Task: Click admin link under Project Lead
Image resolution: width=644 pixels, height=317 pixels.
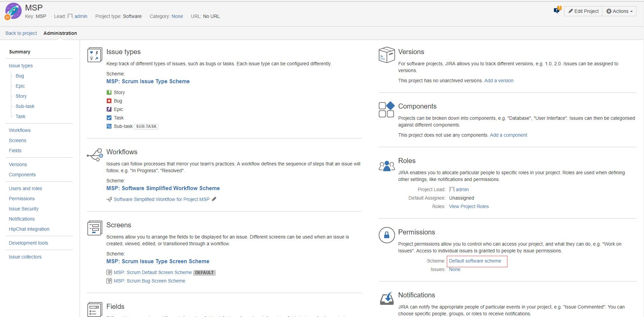Action: coord(462,189)
